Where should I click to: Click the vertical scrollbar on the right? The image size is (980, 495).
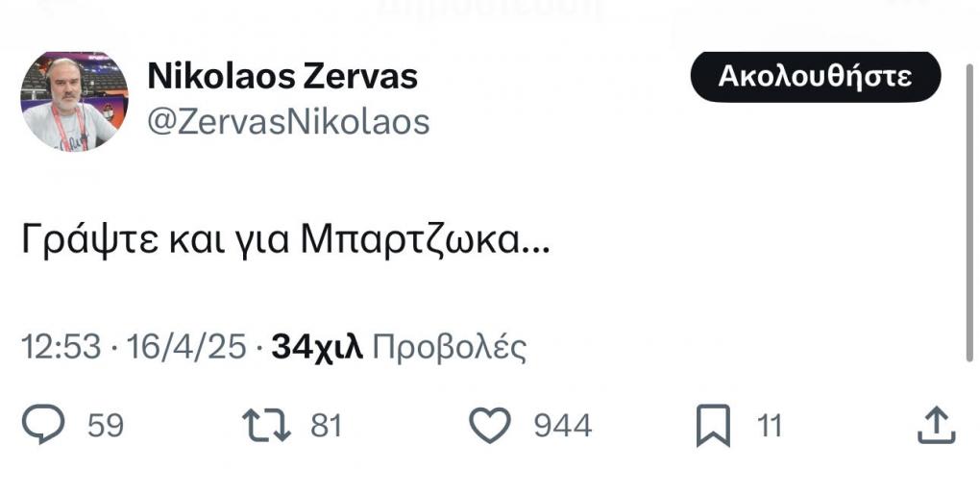[x=969, y=212]
